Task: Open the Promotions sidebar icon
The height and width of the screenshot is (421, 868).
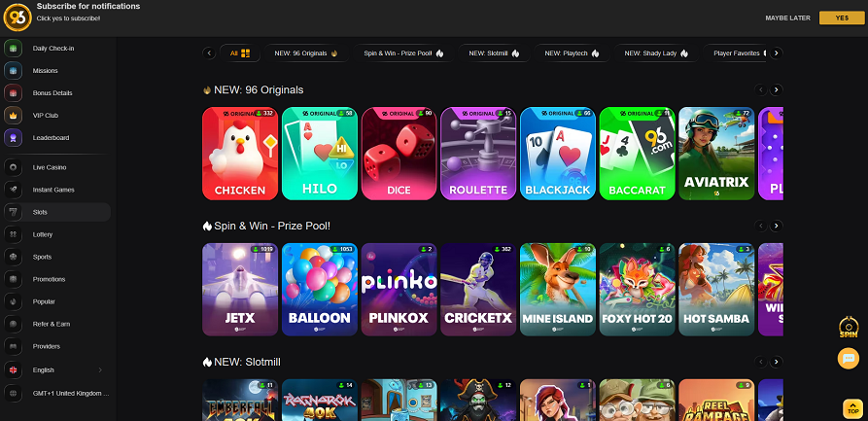Action: (x=13, y=279)
